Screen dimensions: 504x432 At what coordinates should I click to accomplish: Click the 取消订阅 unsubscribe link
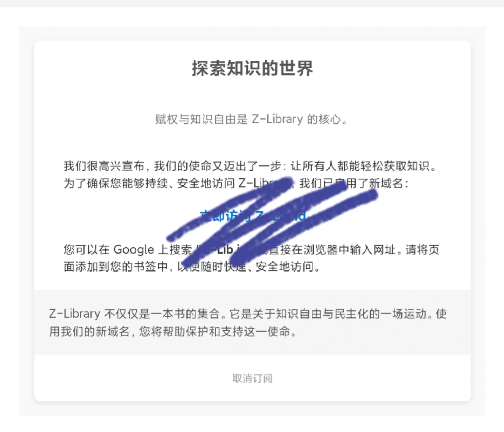click(x=252, y=378)
